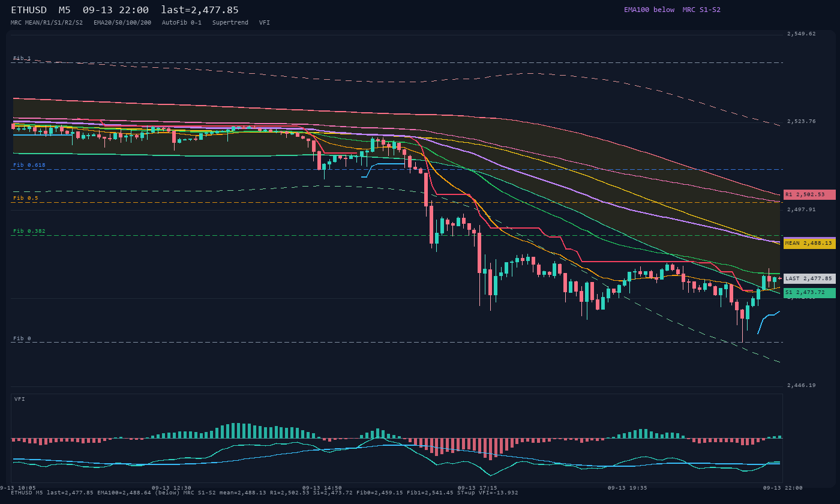This screenshot has width=840, height=504.
Task: Click the purple 'EMA100 below' status label
Action: coord(649,10)
